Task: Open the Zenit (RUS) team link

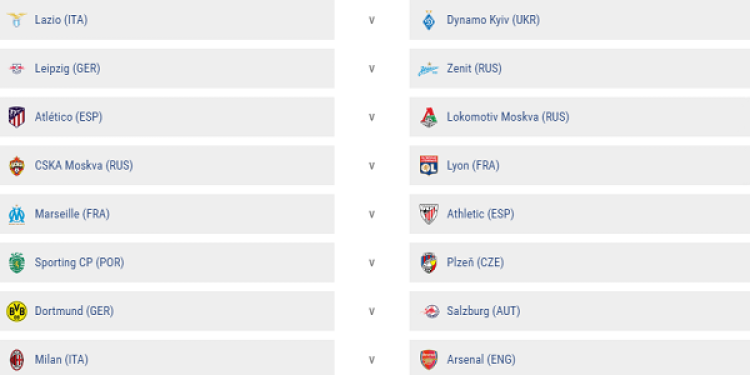Action: click(474, 69)
